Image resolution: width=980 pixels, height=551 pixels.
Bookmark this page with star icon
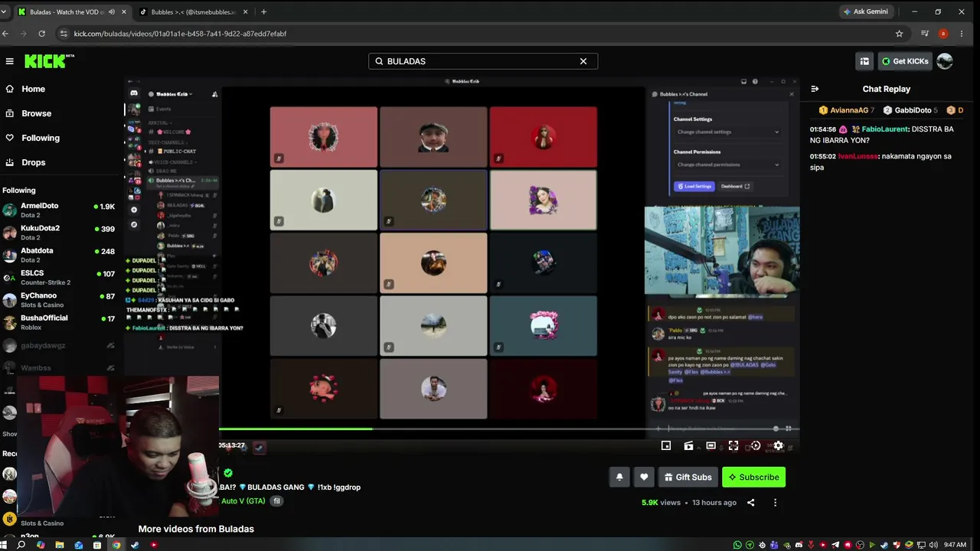(x=899, y=34)
